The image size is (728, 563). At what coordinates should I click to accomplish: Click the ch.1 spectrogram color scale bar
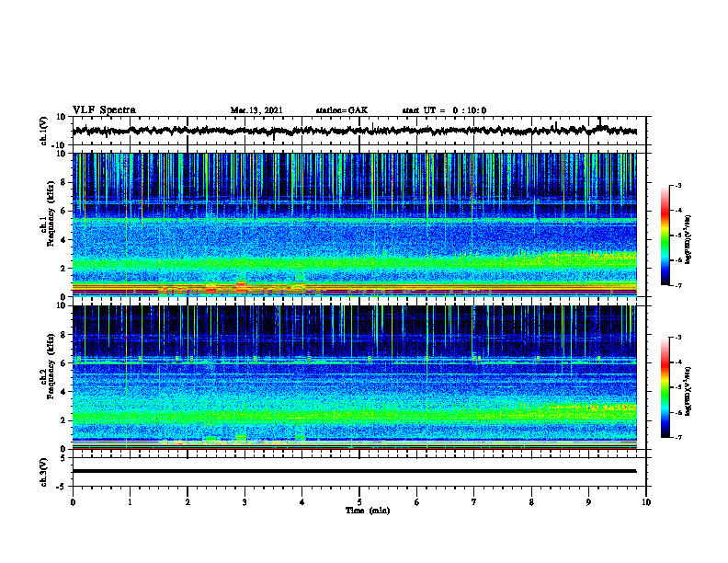pos(665,236)
